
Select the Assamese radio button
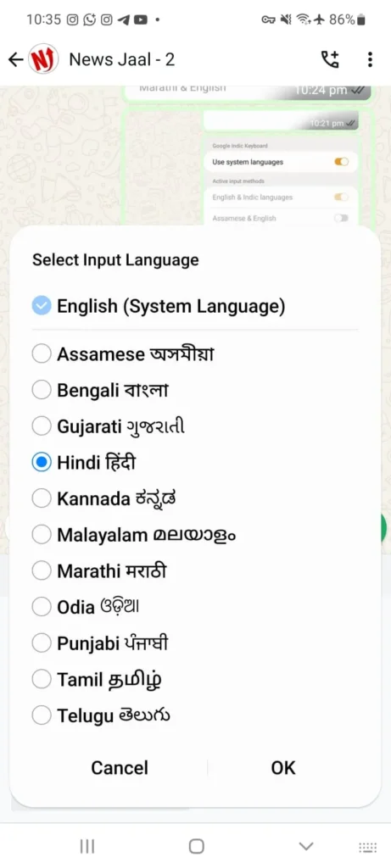[42, 353]
